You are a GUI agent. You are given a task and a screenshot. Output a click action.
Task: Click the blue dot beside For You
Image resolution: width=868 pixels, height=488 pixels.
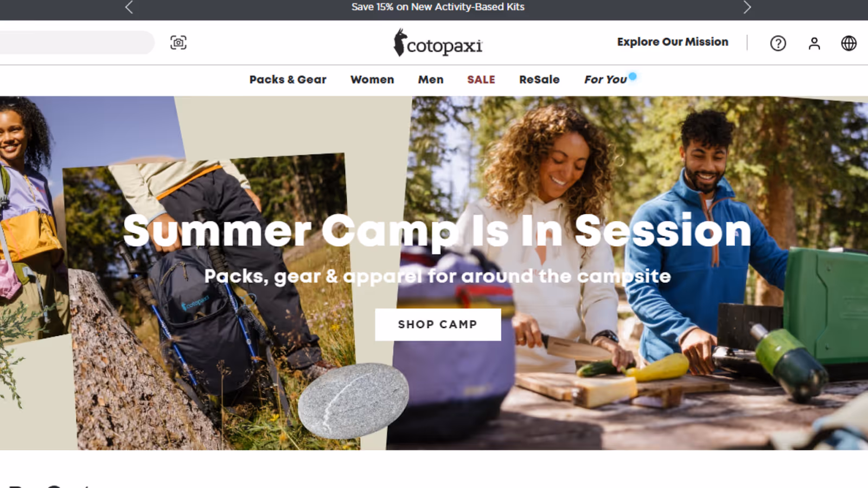[633, 76]
